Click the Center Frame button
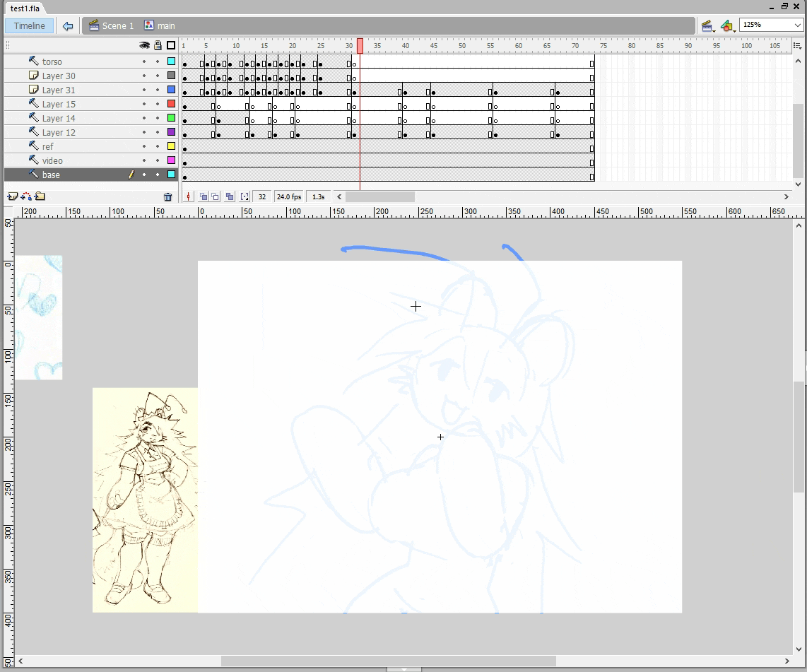 188,197
